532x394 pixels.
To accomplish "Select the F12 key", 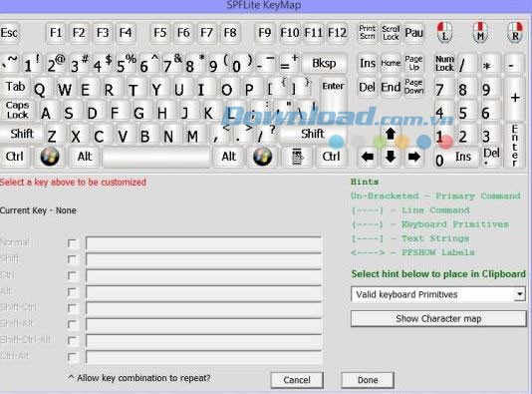I will pyautogui.click(x=337, y=33).
